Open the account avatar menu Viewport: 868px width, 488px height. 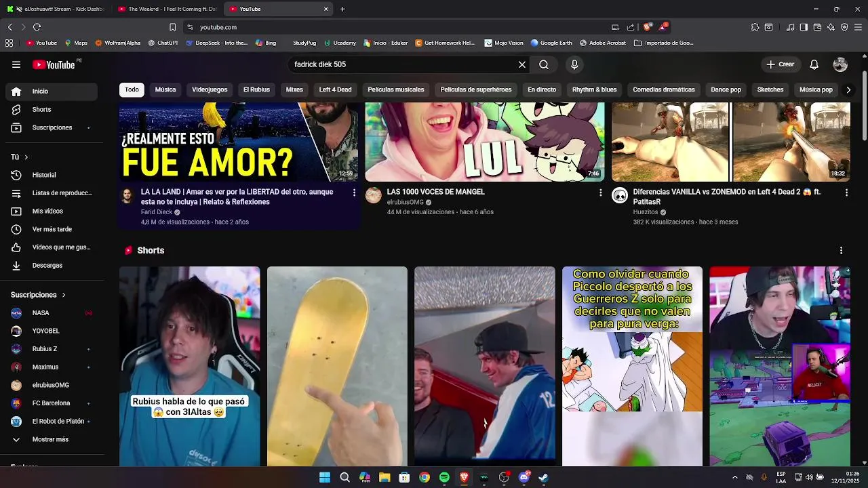[840, 64]
